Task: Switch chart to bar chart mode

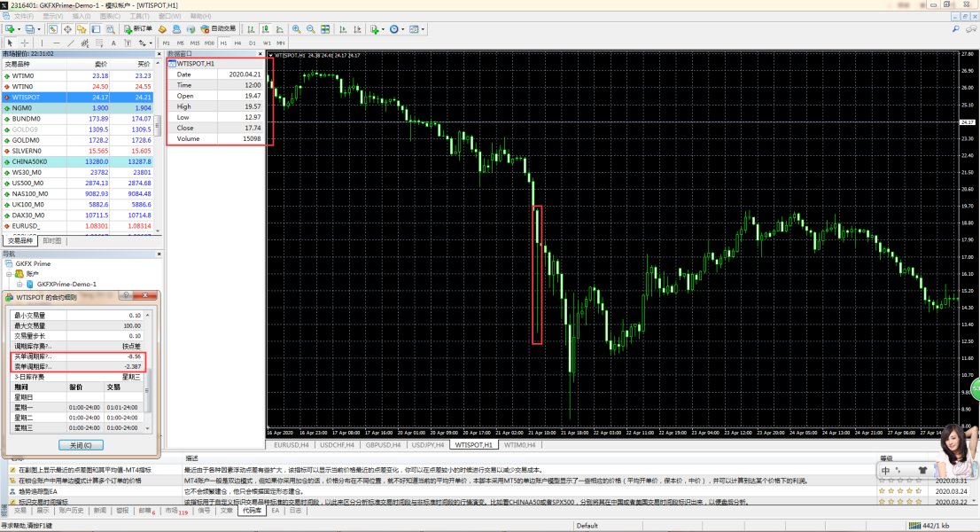Action: 252,28
